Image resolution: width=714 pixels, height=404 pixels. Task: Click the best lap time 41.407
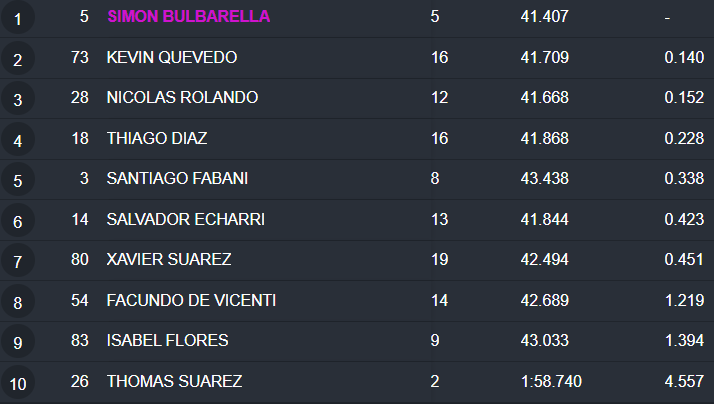[544, 17]
